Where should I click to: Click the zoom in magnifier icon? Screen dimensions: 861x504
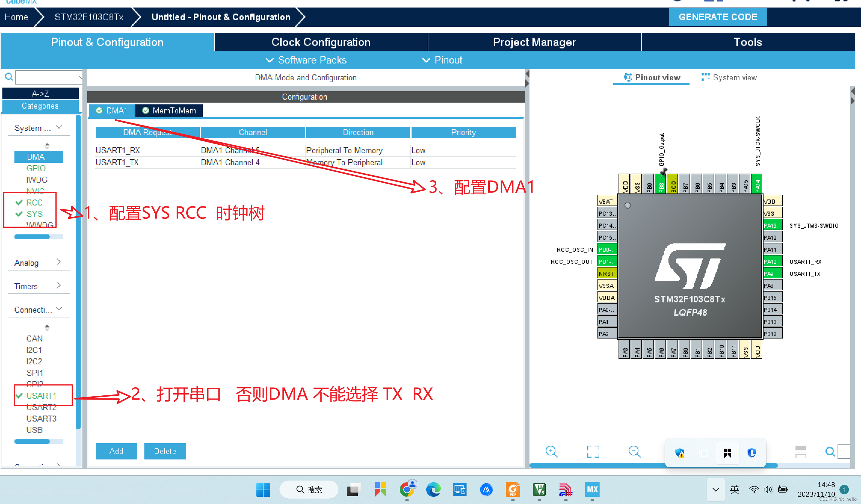pyautogui.click(x=551, y=451)
